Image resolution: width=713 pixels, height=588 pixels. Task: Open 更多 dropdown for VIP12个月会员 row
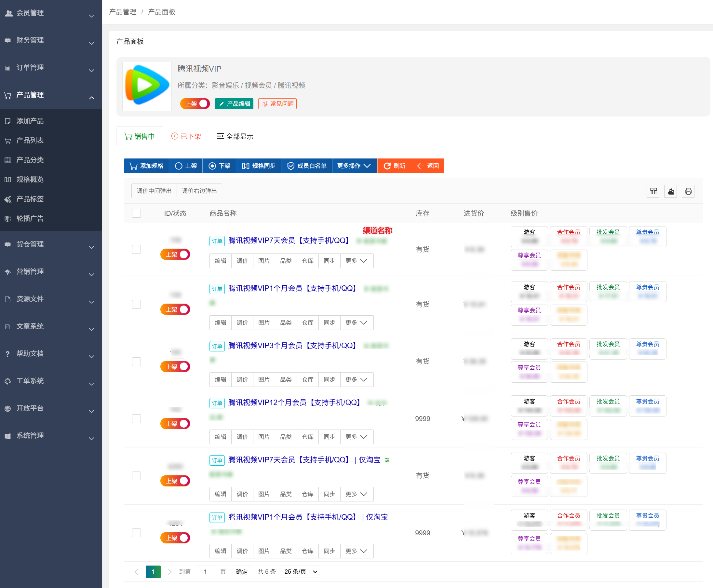tap(357, 437)
